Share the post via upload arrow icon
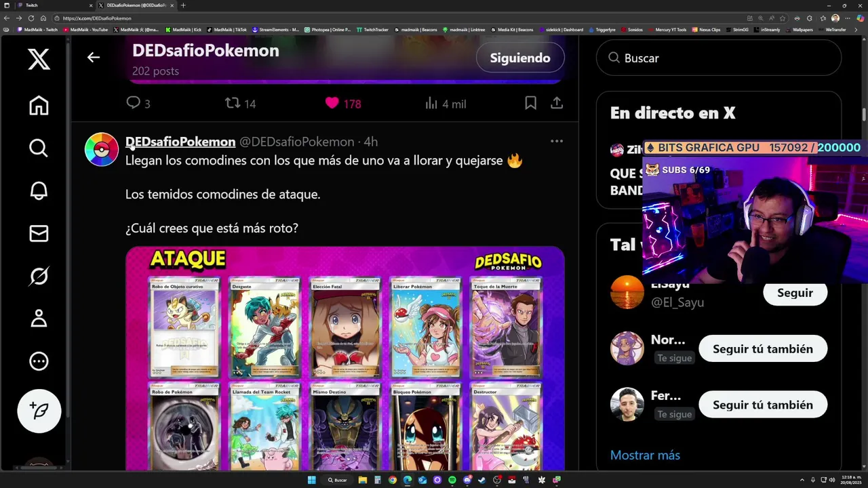Screen dimensions: 868x488 tap(557, 103)
